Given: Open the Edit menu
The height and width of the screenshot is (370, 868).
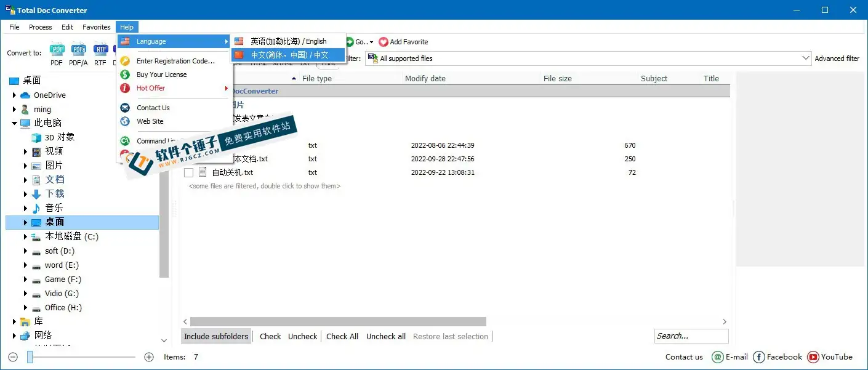Looking at the screenshot, I should click(x=68, y=27).
